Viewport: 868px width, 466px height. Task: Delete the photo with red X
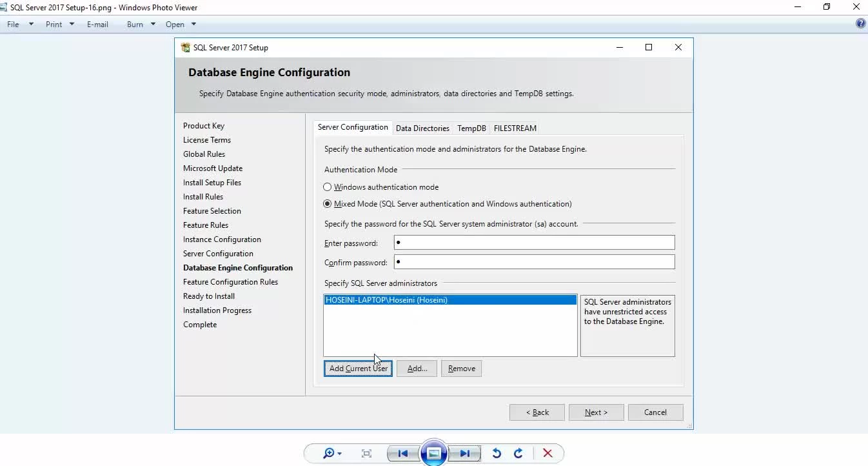point(547,453)
